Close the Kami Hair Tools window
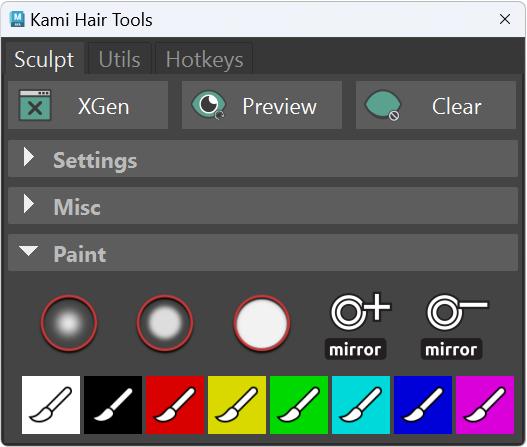The width and height of the screenshot is (527, 447). click(505, 19)
